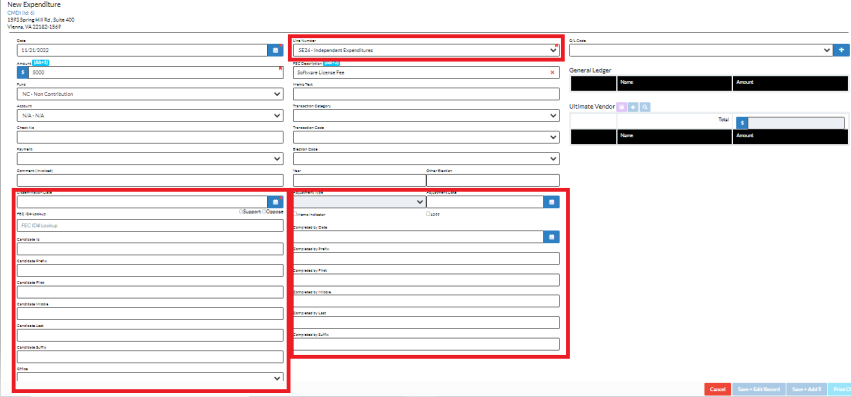This screenshot has height=397, width=851.
Task: Open the Completed by Date calendar icon
Action: click(551, 237)
